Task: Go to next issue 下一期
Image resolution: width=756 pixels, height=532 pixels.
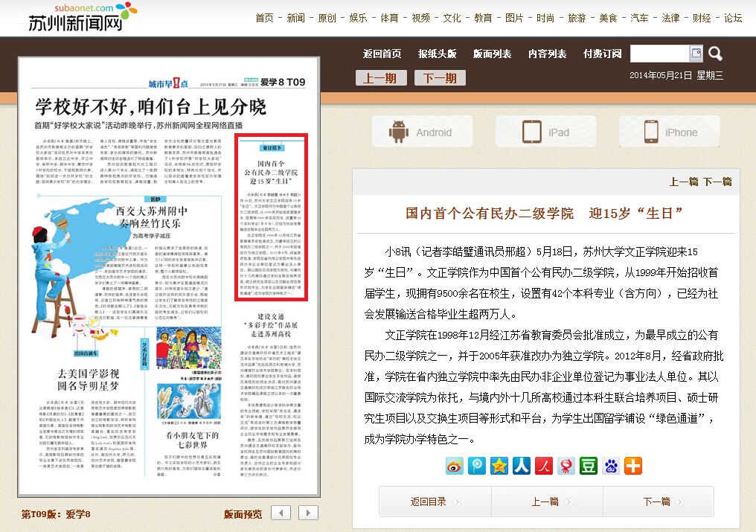Action: point(441,77)
